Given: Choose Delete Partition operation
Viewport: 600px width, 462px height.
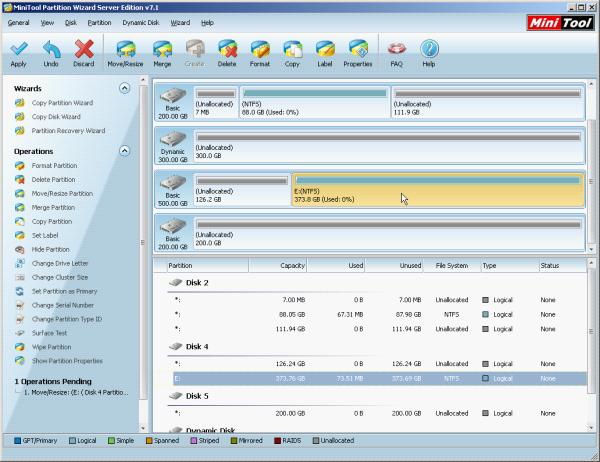Looking at the screenshot, I should click(x=54, y=179).
